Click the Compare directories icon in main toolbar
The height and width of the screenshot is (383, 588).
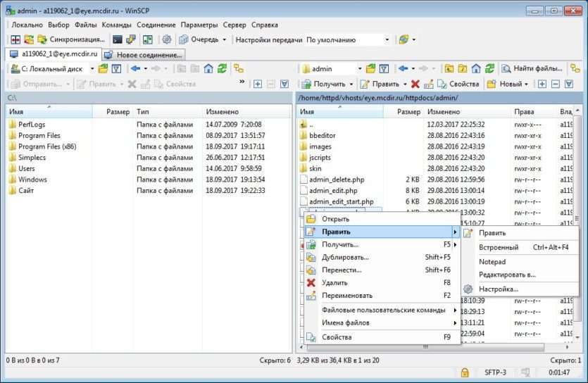pos(15,39)
